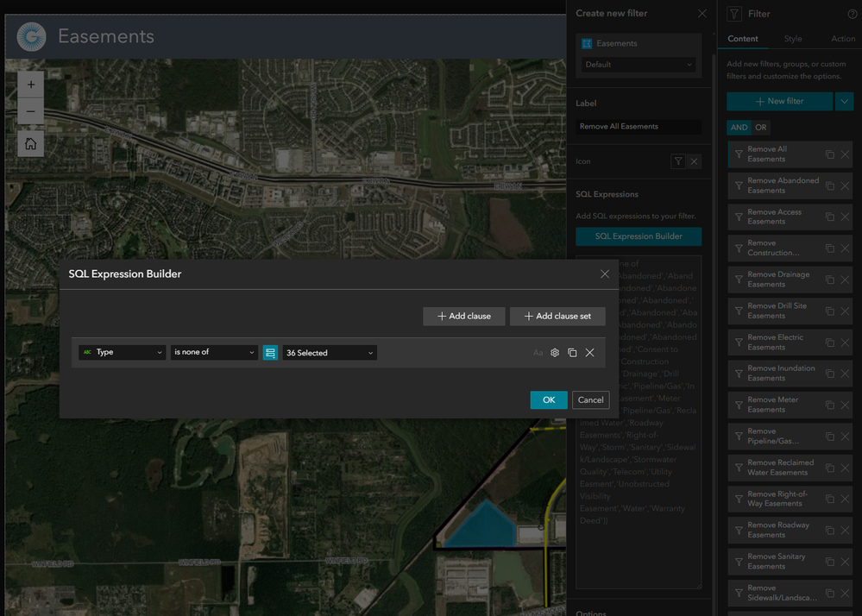This screenshot has width=862, height=616.
Task: Delete the Type clause with X icon
Action: pos(590,353)
